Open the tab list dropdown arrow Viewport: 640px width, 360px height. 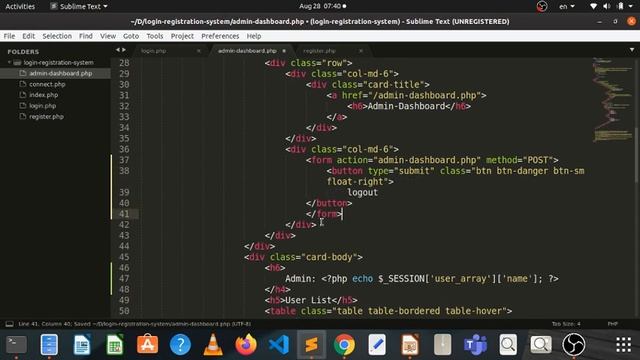pos(632,50)
